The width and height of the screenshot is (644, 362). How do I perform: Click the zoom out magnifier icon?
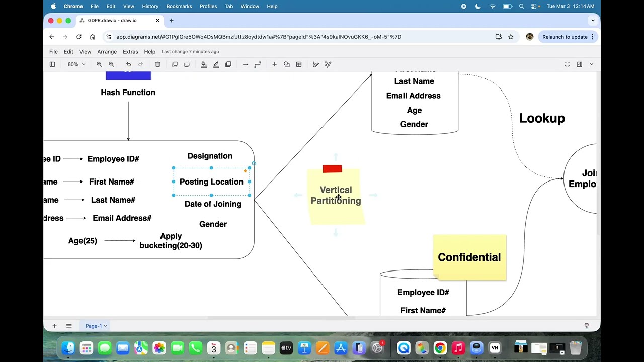coord(111,64)
